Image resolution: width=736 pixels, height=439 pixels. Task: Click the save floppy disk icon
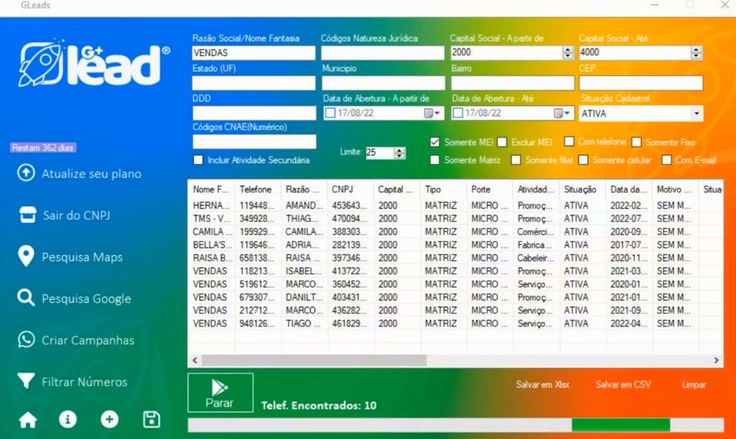coord(151,419)
